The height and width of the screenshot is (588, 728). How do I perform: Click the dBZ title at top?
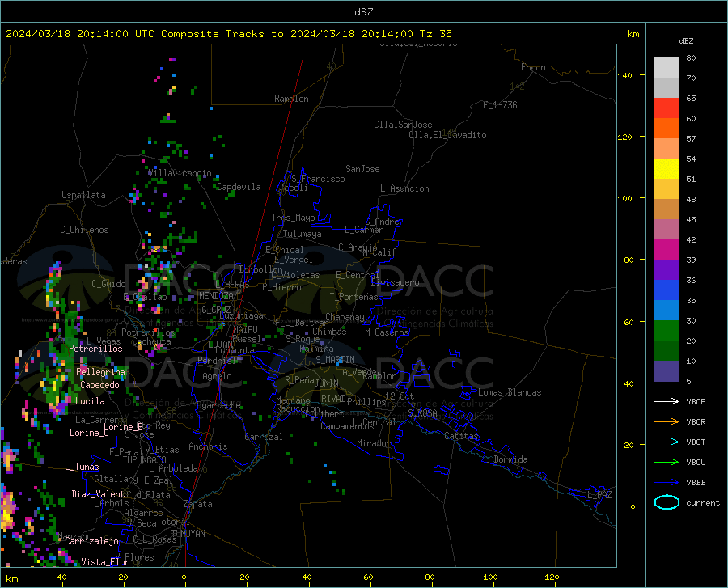coord(363,12)
